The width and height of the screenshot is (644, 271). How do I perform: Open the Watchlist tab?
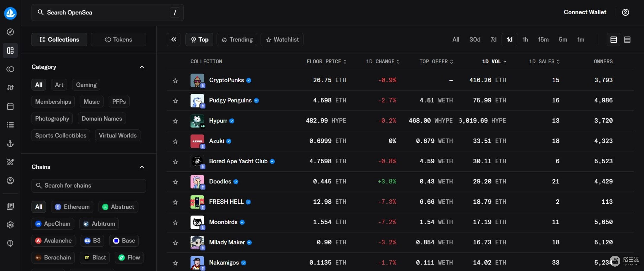point(282,39)
